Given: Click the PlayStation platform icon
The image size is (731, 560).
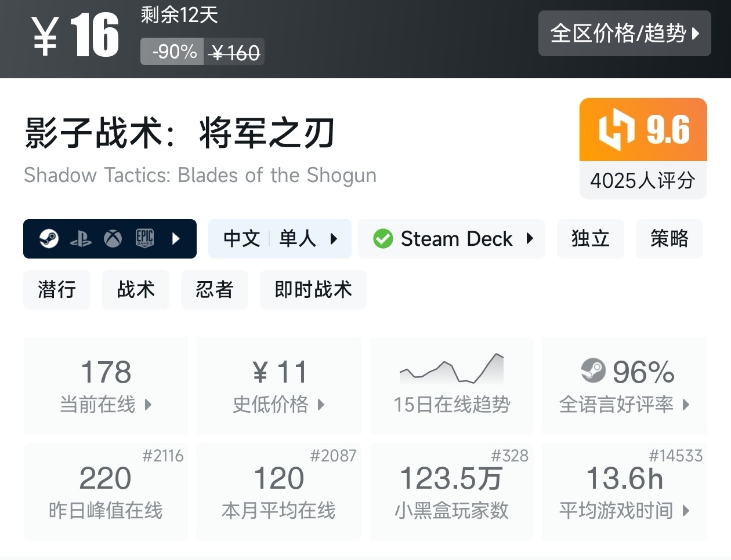Looking at the screenshot, I should tap(81, 239).
